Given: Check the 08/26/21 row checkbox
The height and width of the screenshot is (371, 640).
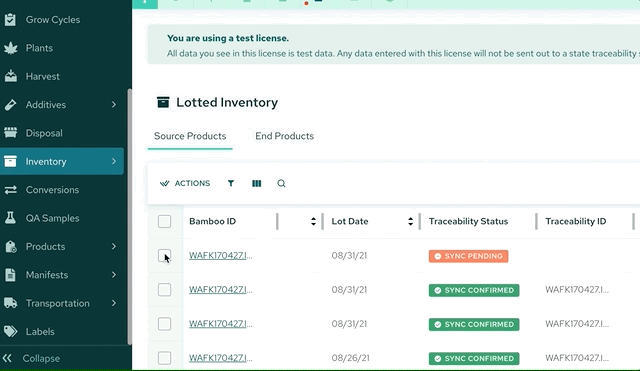Looking at the screenshot, I should (x=164, y=358).
